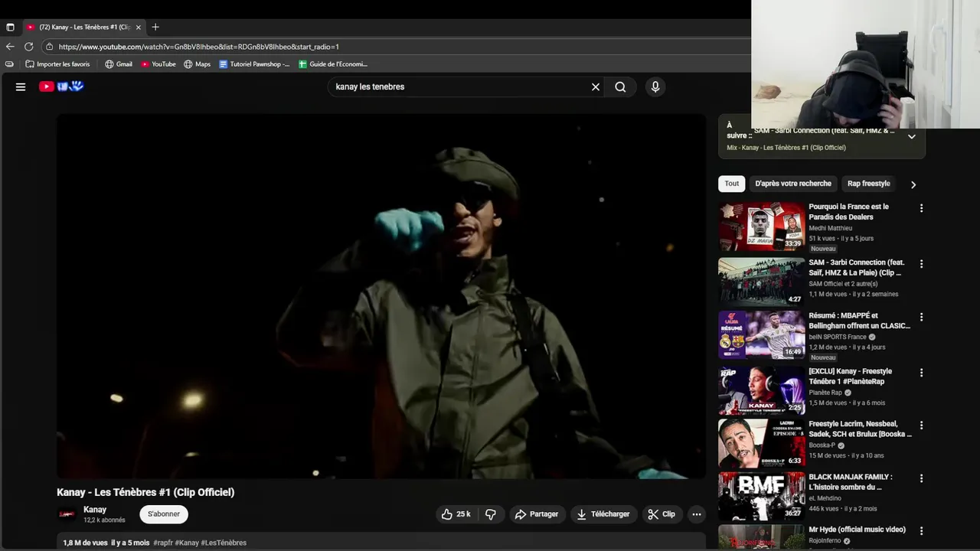Open the BMF video thumbnail

click(x=761, y=497)
